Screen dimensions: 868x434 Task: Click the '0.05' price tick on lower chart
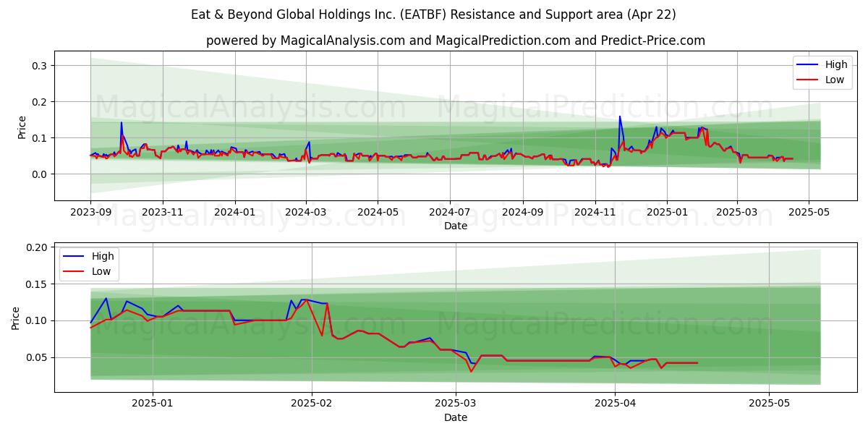click(38, 357)
